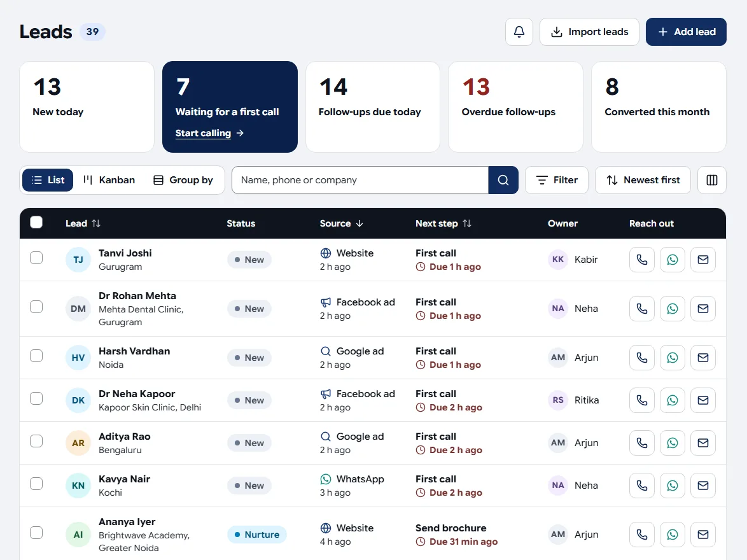
Task: Email Ananya Iyer
Action: tap(702, 535)
